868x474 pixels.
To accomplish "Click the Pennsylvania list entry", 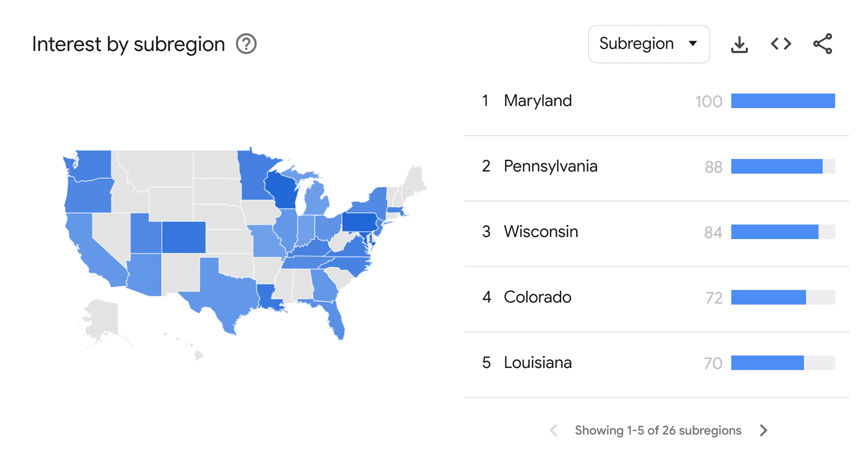I will point(551,166).
